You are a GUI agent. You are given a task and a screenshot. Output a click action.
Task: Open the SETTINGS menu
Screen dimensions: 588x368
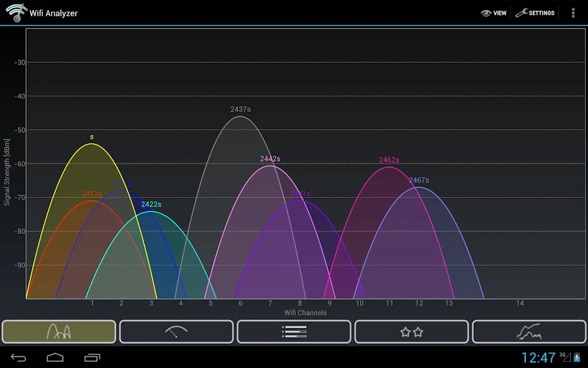click(x=535, y=12)
